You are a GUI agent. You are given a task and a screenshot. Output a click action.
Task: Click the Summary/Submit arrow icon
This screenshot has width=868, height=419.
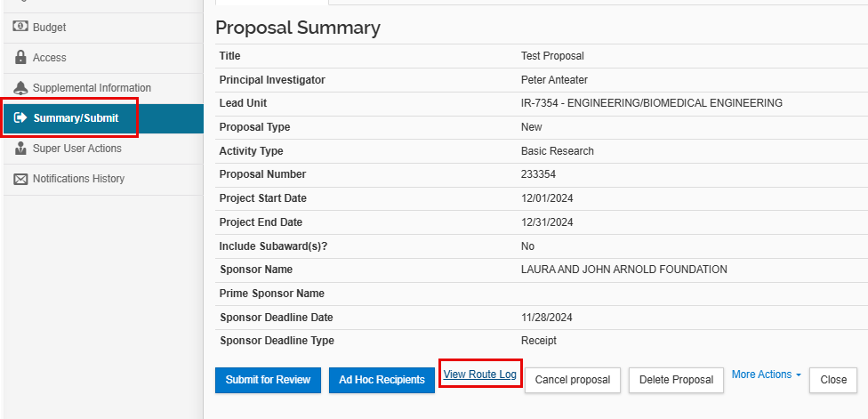(20, 118)
